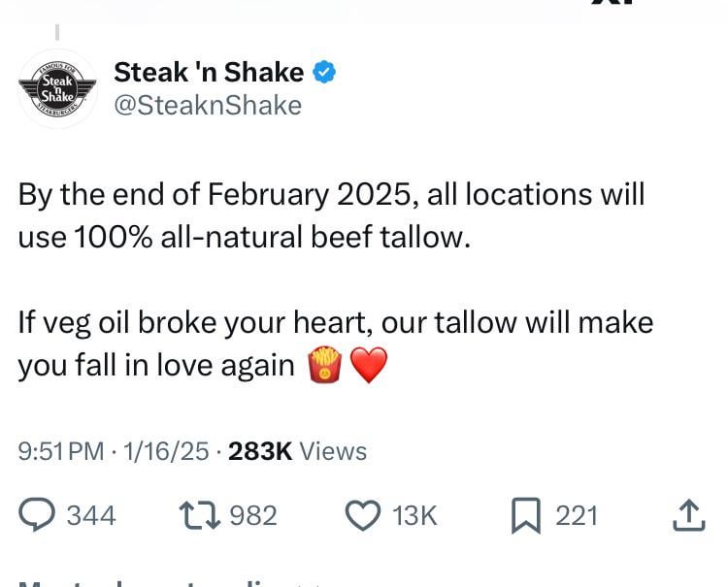Click the reply speech bubble icon
728x587 pixels.
[38, 514]
